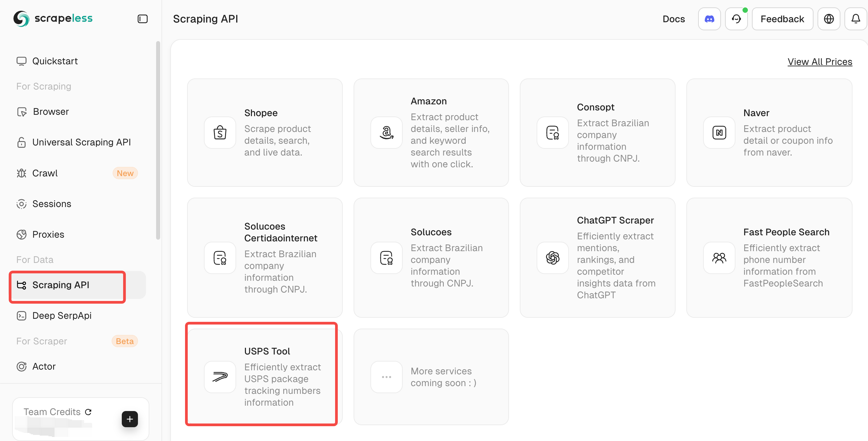868x441 pixels.
Task: Open the Docs link
Action: [674, 19]
